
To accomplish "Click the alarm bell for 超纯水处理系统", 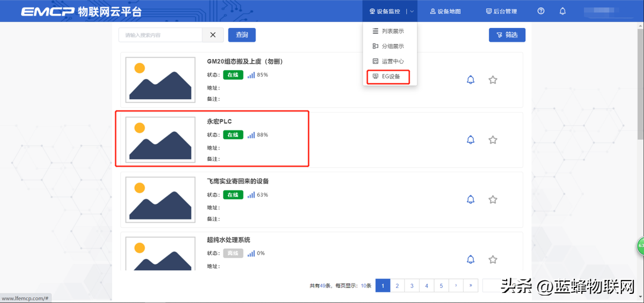I will click(x=471, y=260).
